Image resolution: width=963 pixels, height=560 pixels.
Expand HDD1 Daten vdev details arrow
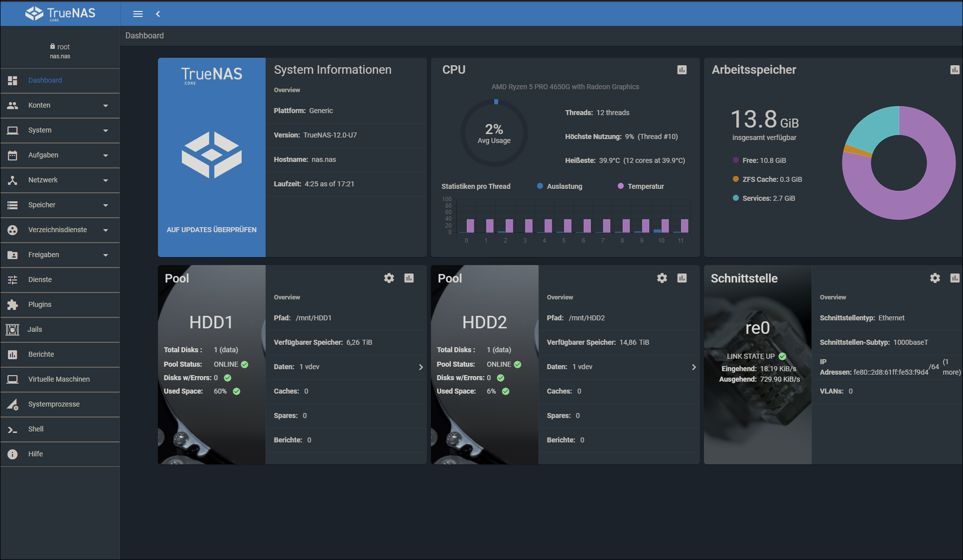[x=420, y=367]
